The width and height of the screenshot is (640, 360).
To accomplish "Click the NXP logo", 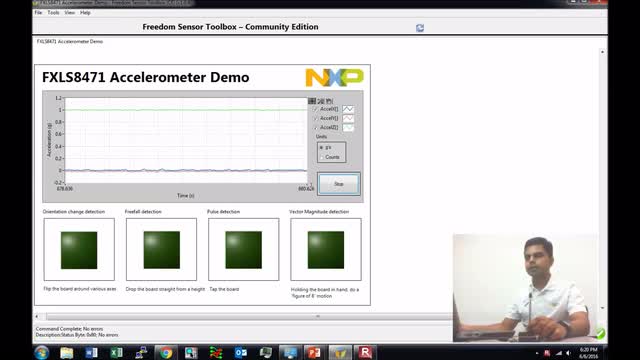I will point(334,78).
